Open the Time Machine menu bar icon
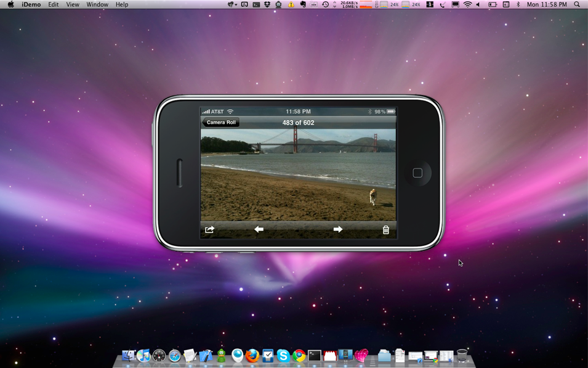This screenshot has width=588, height=368. click(326, 4)
